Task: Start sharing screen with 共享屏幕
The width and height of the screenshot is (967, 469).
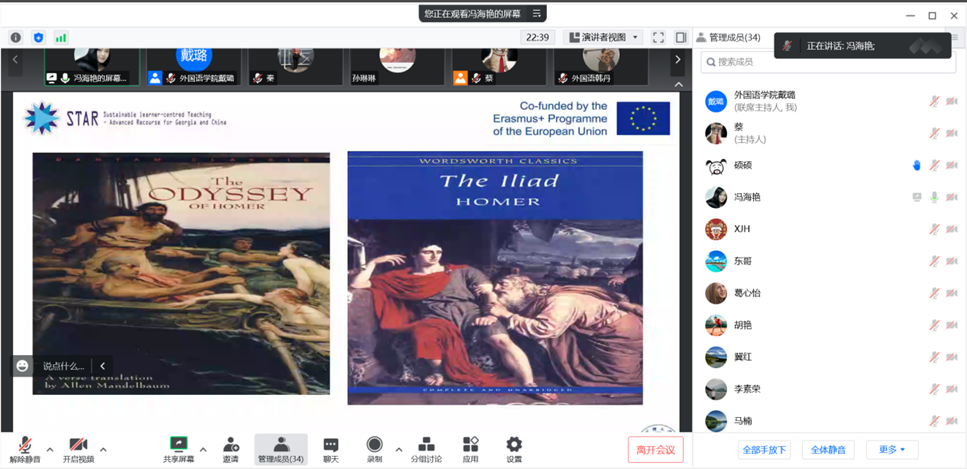Action: [178, 450]
